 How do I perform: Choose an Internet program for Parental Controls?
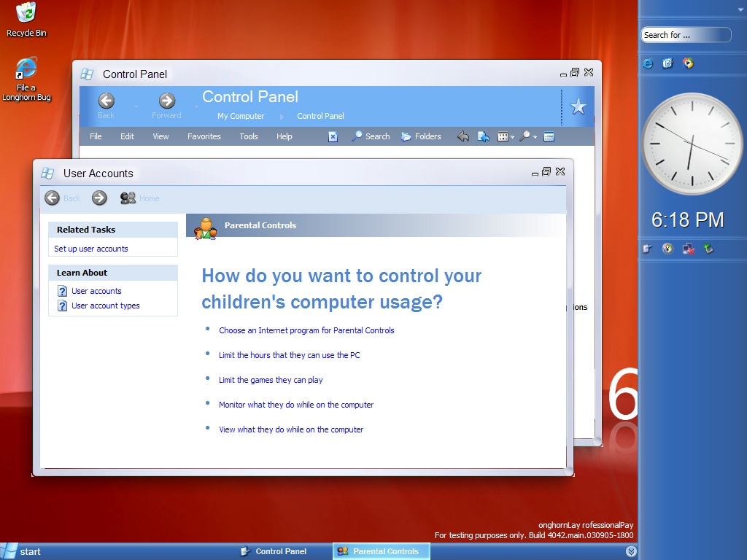click(x=306, y=330)
